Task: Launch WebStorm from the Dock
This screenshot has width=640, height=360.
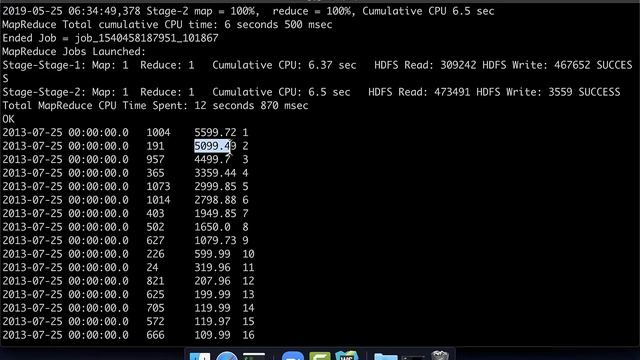Action: 347,356
